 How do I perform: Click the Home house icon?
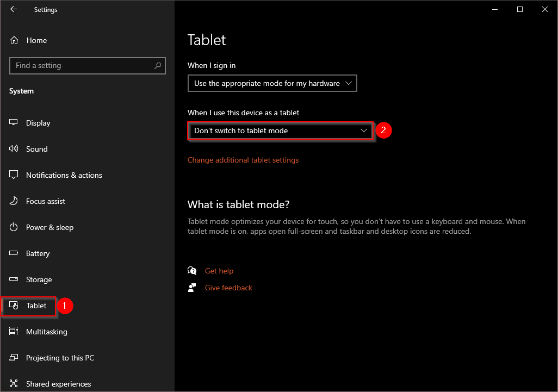[x=15, y=40]
